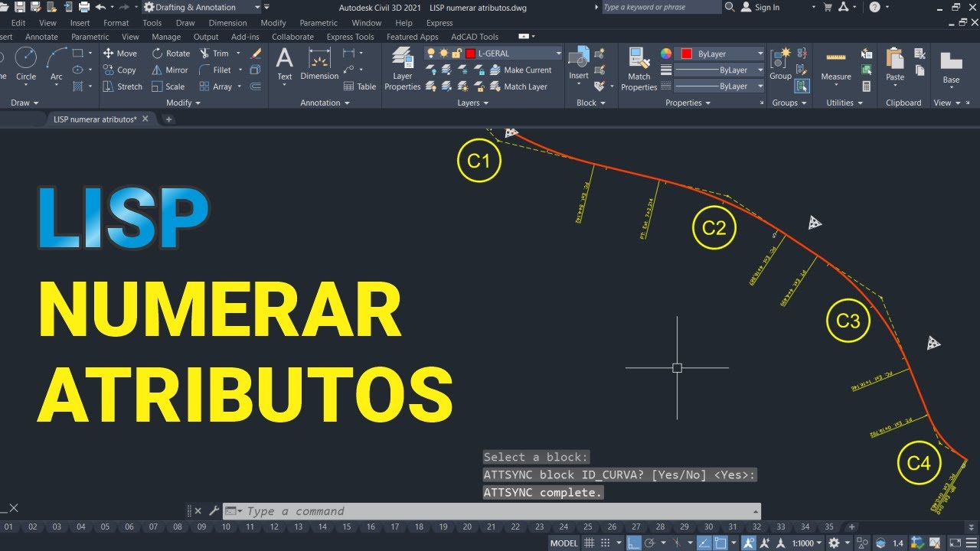Click the Match Properties tool
This screenshot has height=551, width=980.
[639, 68]
